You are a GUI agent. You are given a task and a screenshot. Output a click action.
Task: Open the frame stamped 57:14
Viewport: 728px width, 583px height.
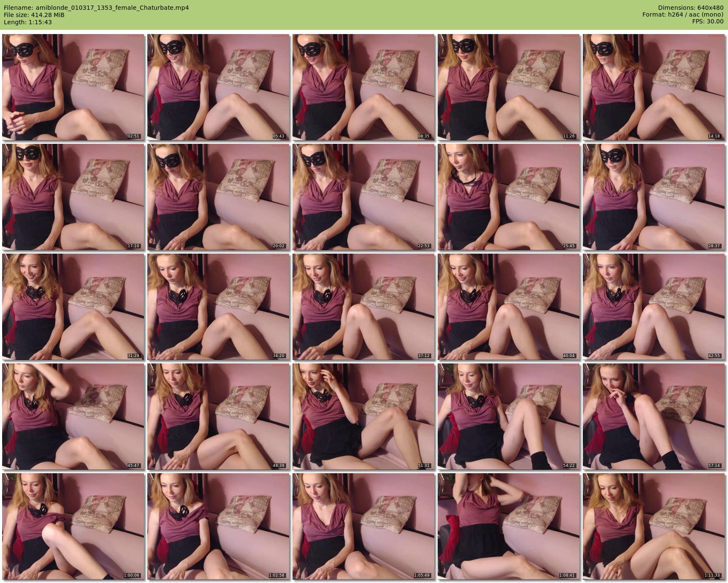(654, 417)
